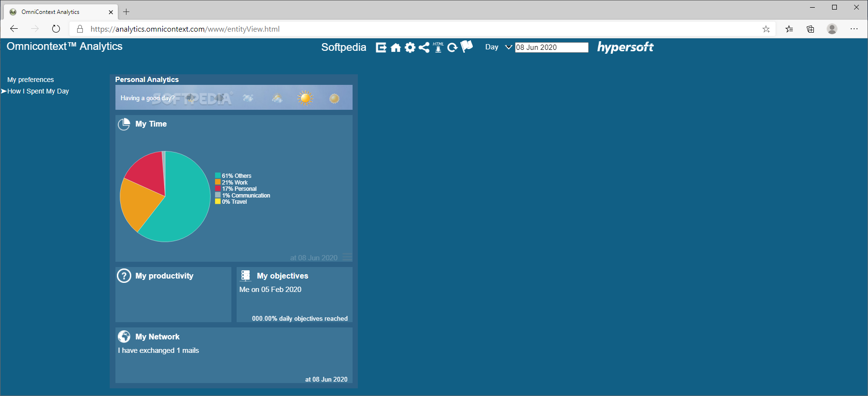The width and height of the screenshot is (868, 396).
Task: Open the My Network heading
Action: click(x=158, y=337)
